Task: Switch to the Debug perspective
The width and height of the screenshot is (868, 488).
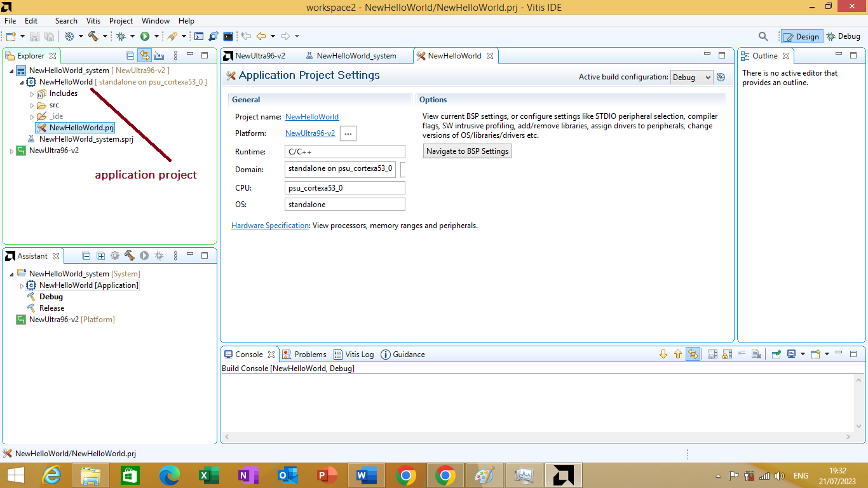Action: 843,36
